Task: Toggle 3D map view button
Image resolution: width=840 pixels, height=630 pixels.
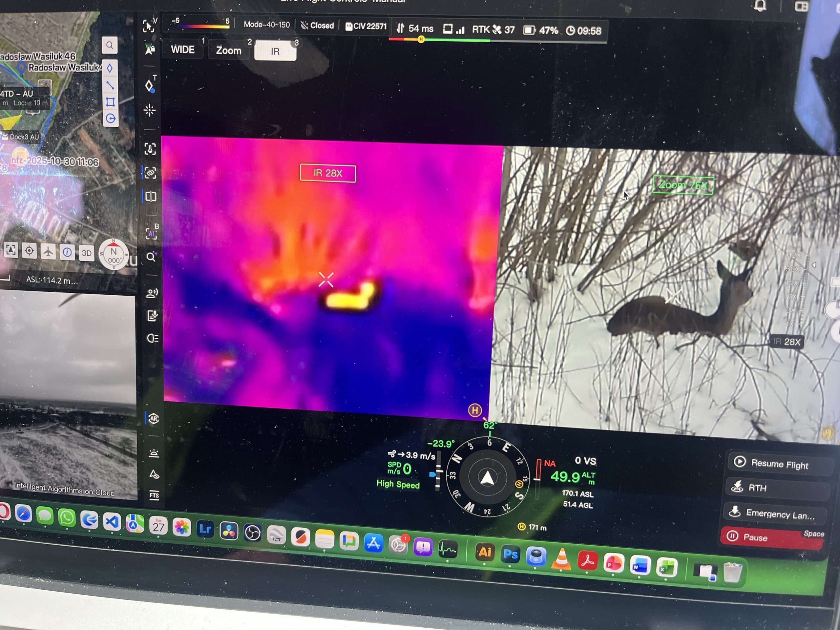Action: click(x=86, y=253)
